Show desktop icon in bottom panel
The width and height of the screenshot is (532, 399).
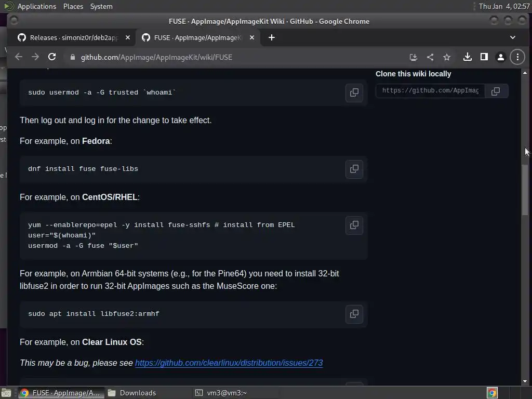coord(6,393)
